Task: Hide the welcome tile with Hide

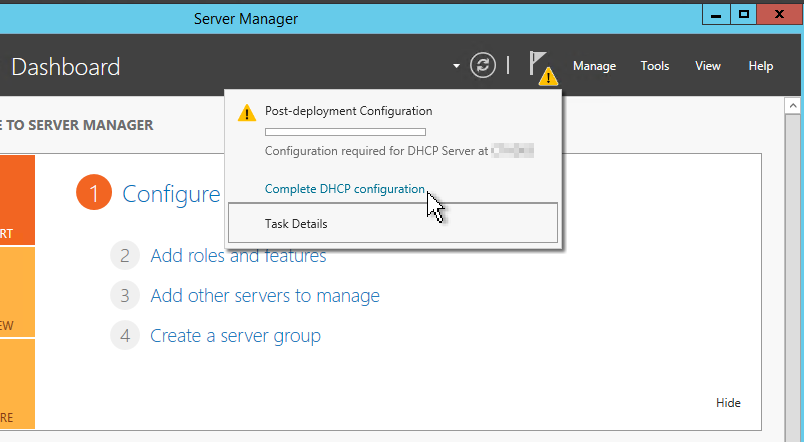Action: pos(728,403)
